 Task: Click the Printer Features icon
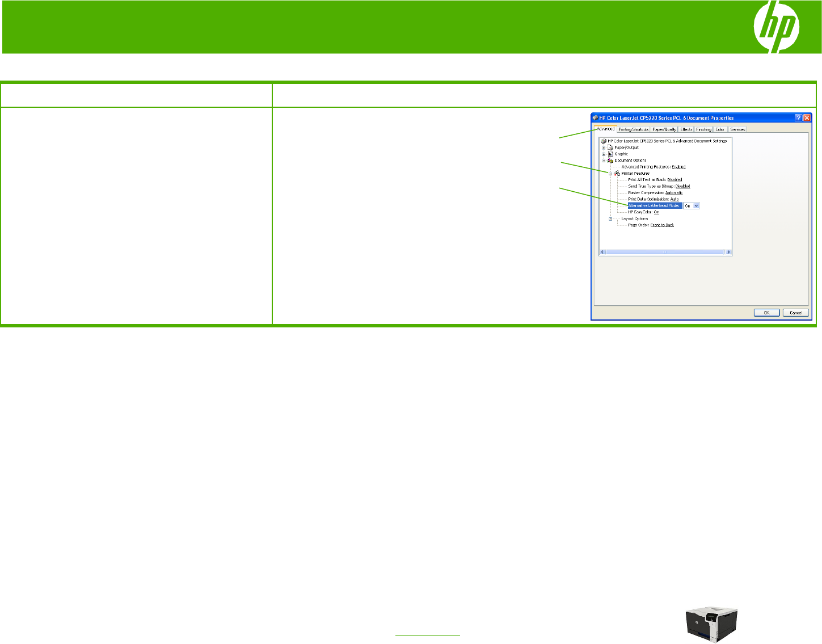click(617, 173)
